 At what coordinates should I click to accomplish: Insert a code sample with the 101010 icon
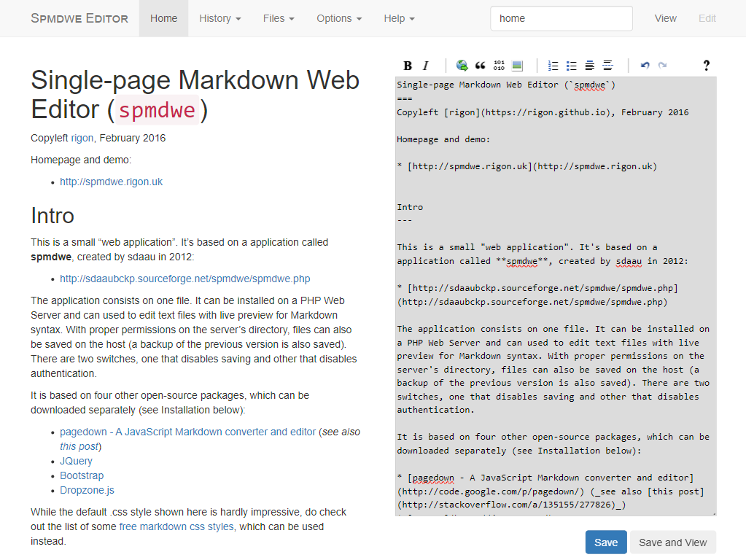click(x=499, y=66)
